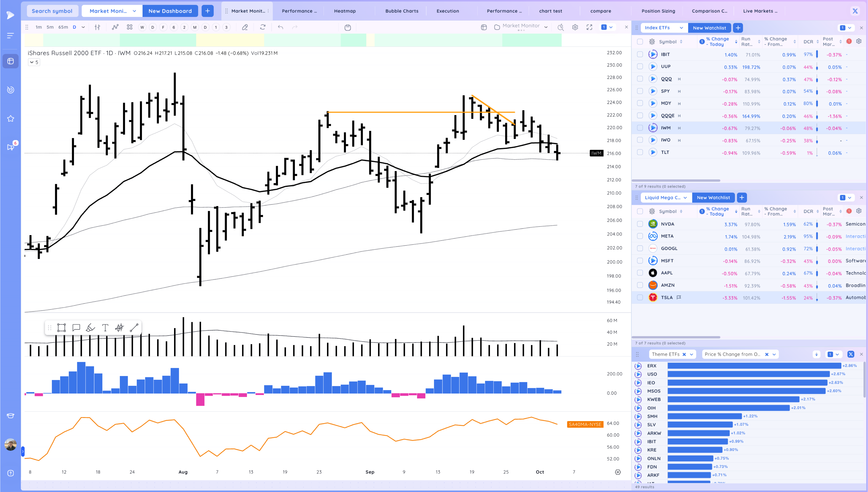Screen dimensions: 868x492
Task: Click the calendar date icon
Action: click(347, 27)
